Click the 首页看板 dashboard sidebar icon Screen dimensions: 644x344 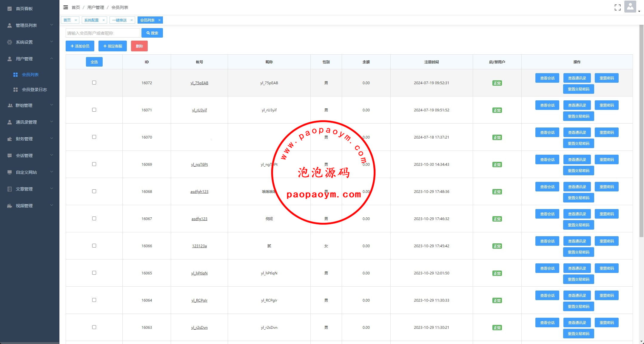tap(10, 9)
